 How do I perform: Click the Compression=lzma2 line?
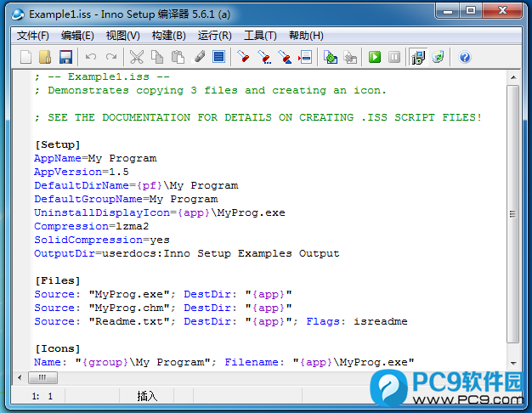92,226
